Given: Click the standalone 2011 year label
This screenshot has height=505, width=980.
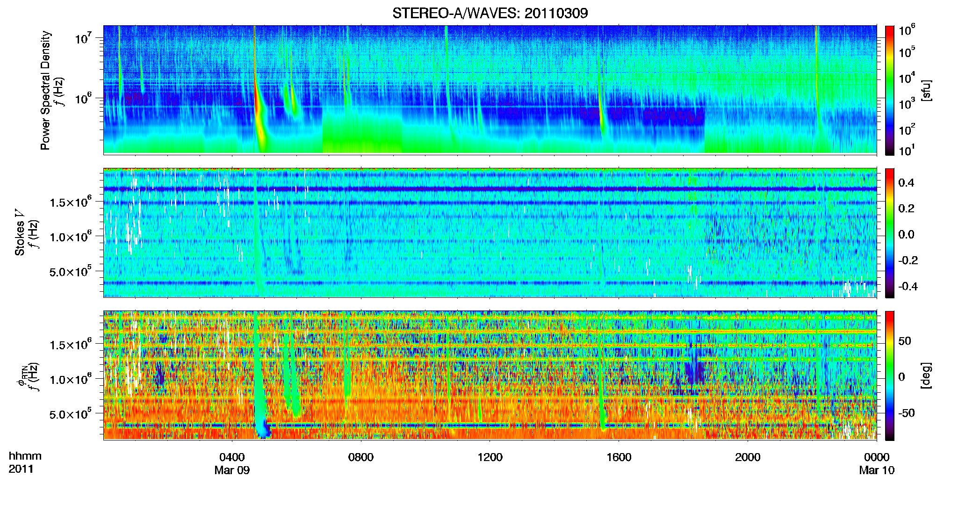Looking at the screenshot, I should click(x=21, y=469).
